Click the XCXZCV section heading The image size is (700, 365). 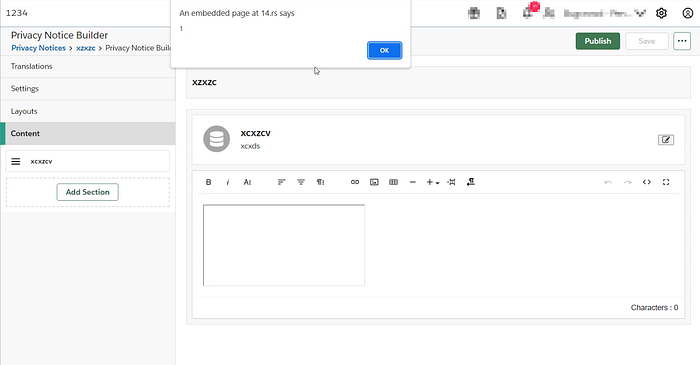point(255,133)
